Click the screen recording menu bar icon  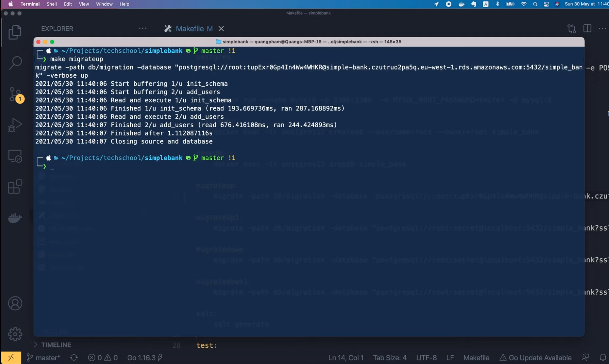coord(448,4)
